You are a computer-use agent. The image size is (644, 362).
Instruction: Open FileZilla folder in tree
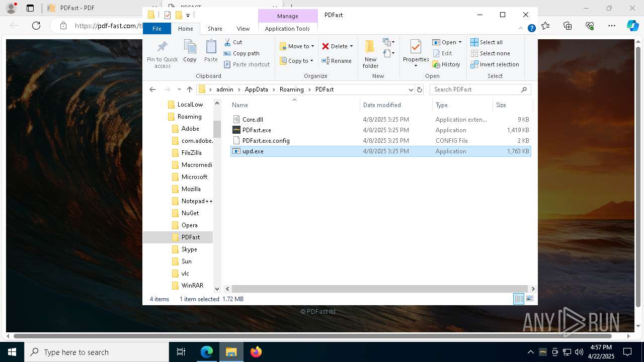click(191, 153)
